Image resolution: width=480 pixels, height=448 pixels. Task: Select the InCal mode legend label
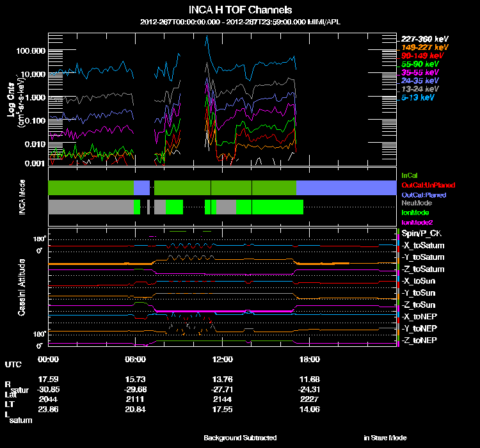pyautogui.click(x=410, y=174)
